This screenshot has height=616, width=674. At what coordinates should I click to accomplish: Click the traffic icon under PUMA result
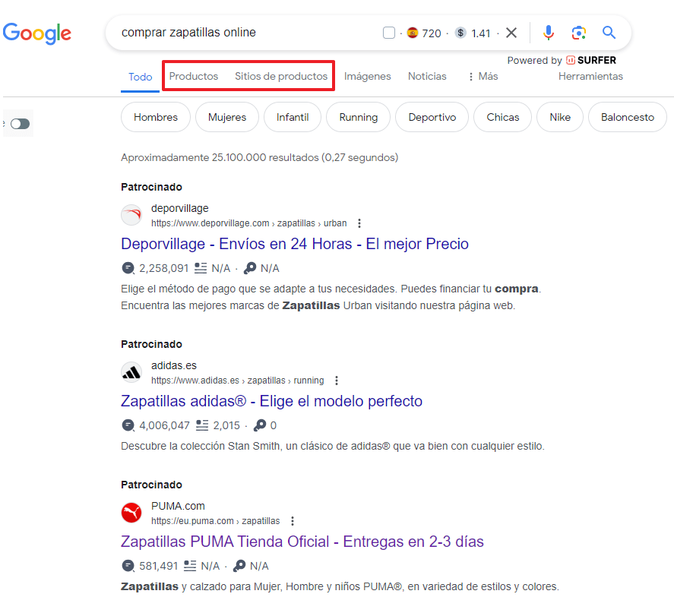[128, 566]
